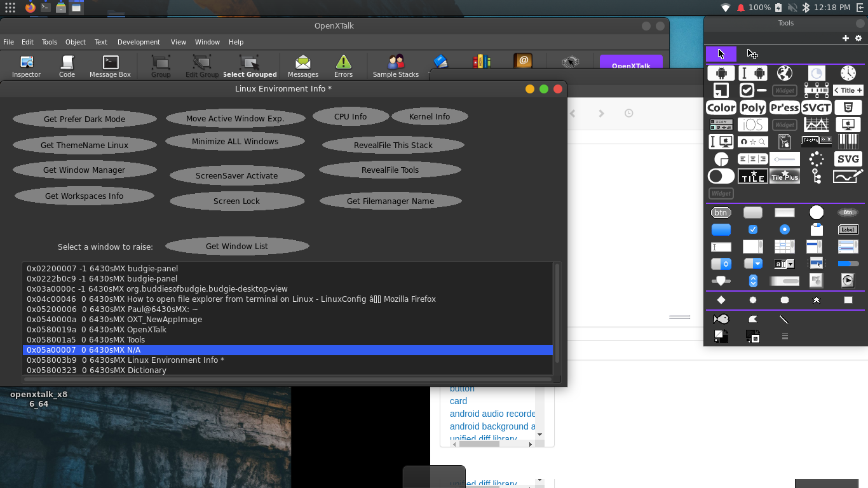Open the Tools menu
Screen dimensions: 868x488
(x=50, y=42)
